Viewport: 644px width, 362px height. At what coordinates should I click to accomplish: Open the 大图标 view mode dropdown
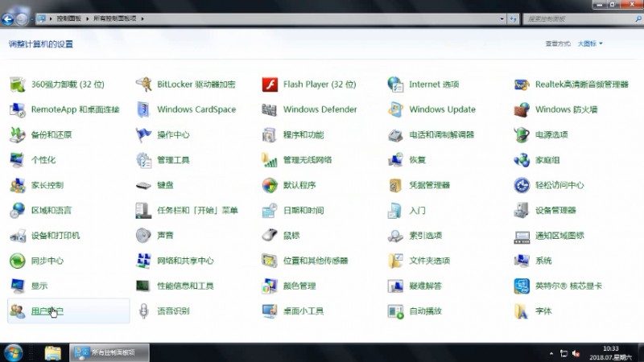pyautogui.click(x=590, y=43)
